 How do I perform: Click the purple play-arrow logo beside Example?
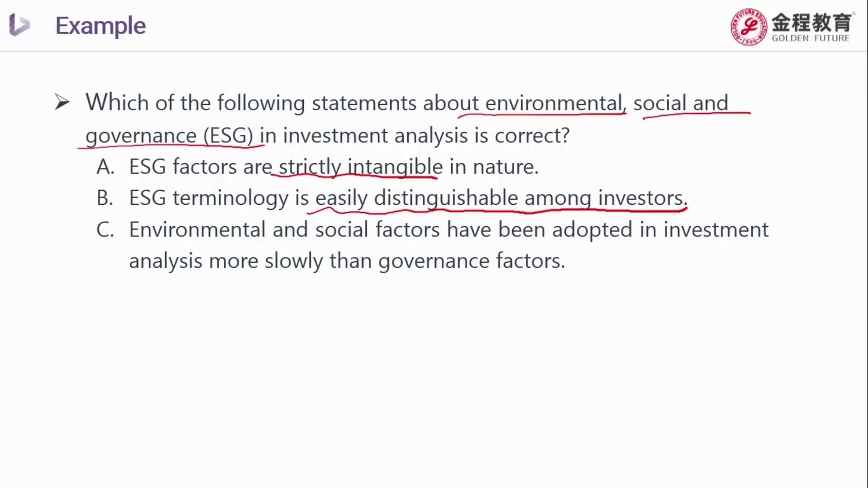pyautogui.click(x=19, y=25)
